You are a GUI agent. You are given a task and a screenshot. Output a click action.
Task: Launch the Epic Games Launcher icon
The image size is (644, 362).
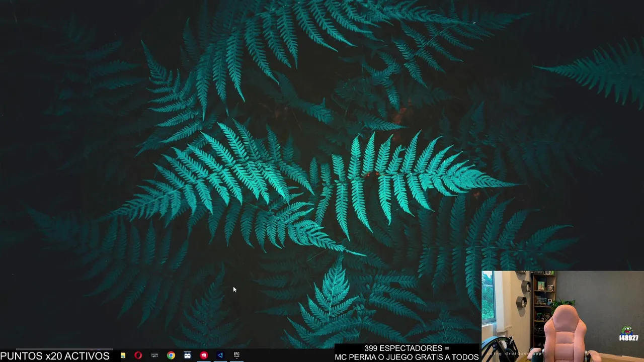(x=236, y=355)
